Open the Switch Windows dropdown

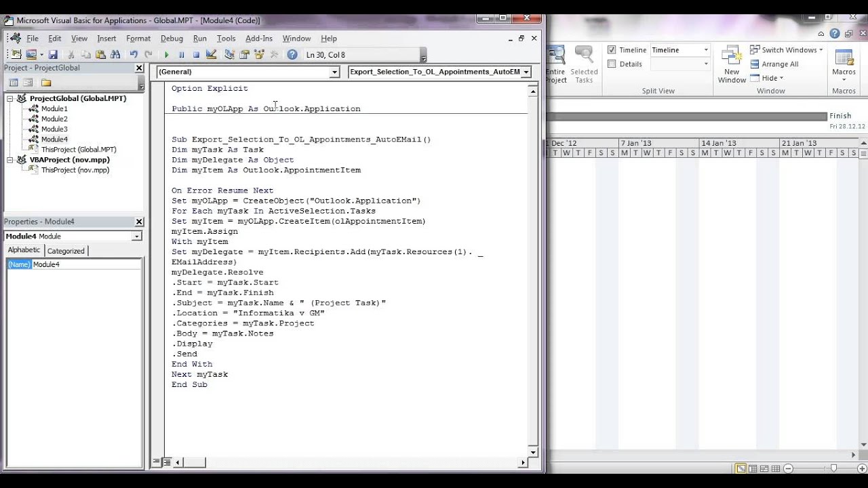click(786, 49)
